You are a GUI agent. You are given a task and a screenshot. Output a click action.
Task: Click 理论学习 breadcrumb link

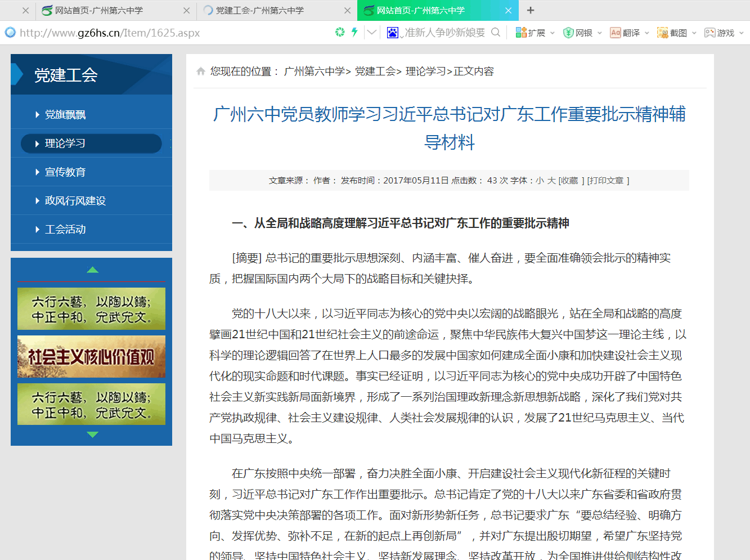[x=426, y=71]
